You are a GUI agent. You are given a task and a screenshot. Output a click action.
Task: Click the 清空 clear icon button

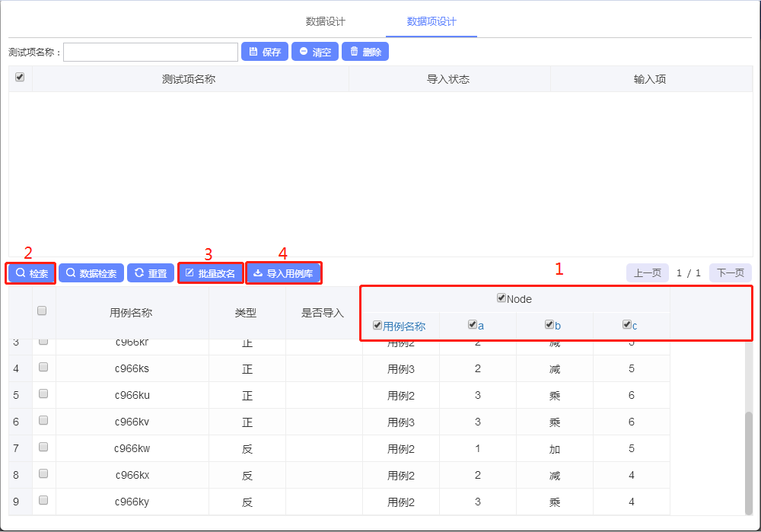click(314, 52)
